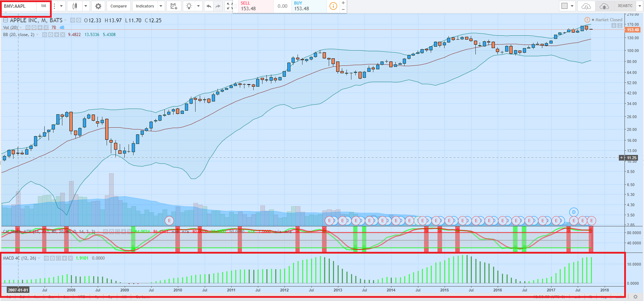Remove the BB (20, close, 2) indicator

pyautogui.click(x=63, y=35)
